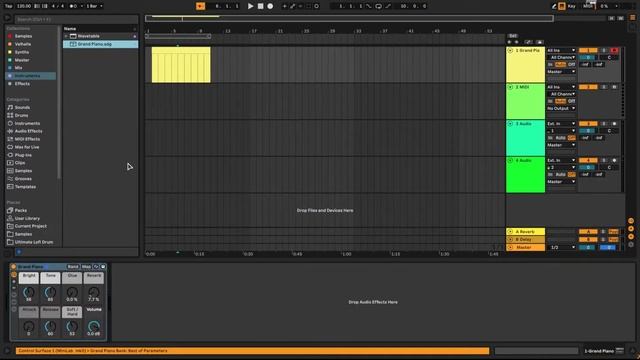The width and height of the screenshot is (640, 360).
Task: Open the Set button above tracks
Action: [513, 36]
